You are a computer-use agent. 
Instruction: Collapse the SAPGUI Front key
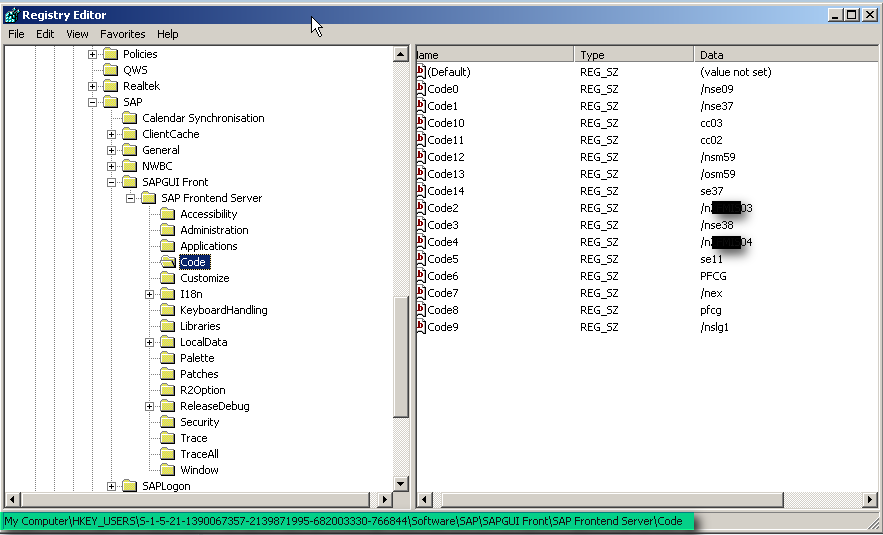tap(112, 182)
